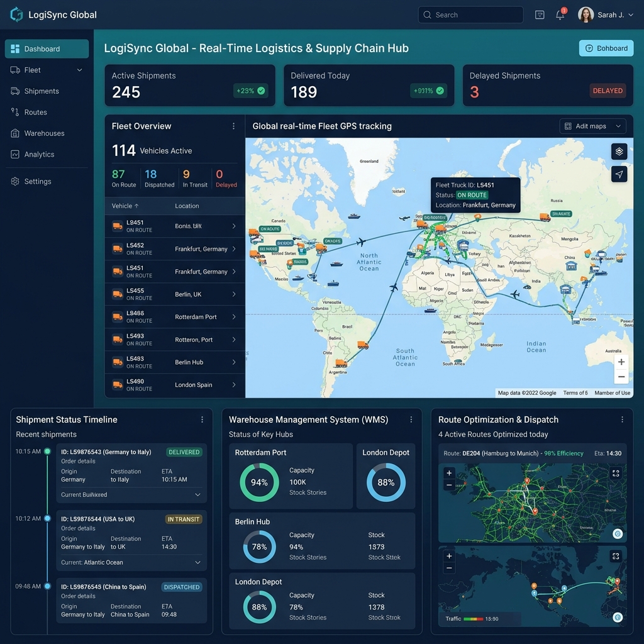Open the user menu chevron next to Sarah J.
This screenshot has width=644, height=644.
coord(631,15)
